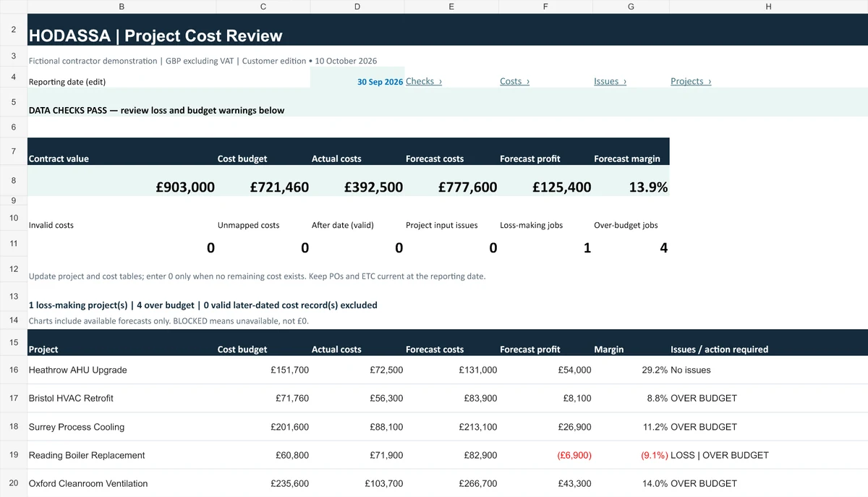Click the Reading Boiler Replacement project name

pyautogui.click(x=87, y=455)
